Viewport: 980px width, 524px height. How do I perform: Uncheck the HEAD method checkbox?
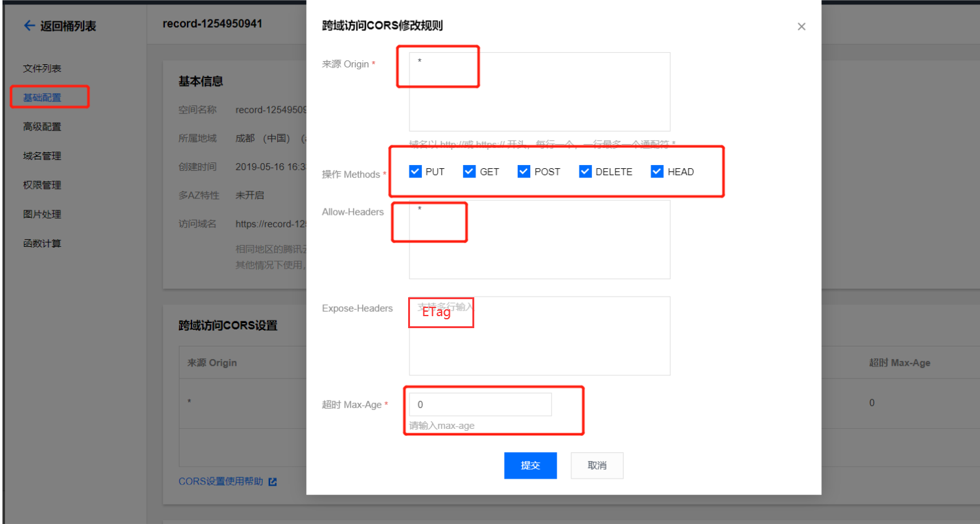657,171
